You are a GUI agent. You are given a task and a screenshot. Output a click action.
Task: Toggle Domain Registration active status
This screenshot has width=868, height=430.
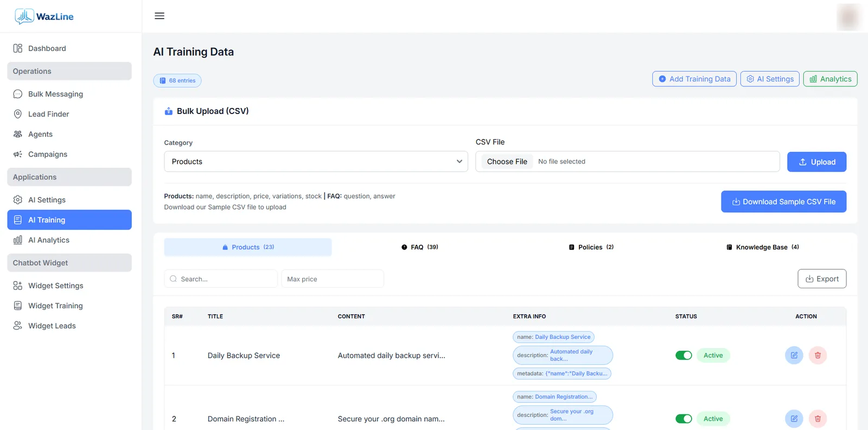pyautogui.click(x=684, y=419)
